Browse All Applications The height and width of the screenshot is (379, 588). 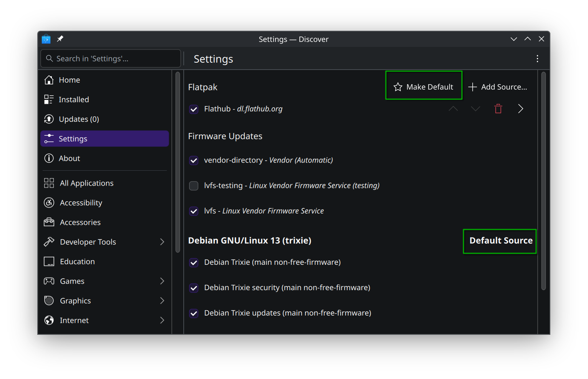(105, 183)
